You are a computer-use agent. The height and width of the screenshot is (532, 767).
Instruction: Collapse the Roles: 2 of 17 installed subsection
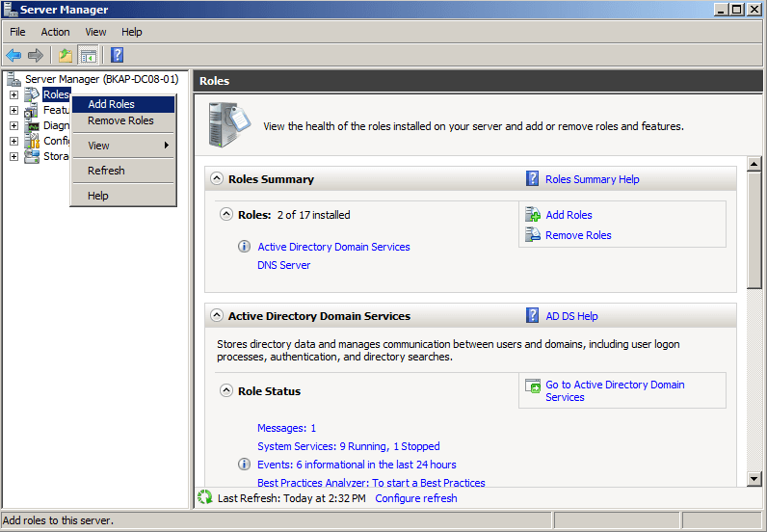[x=226, y=214]
